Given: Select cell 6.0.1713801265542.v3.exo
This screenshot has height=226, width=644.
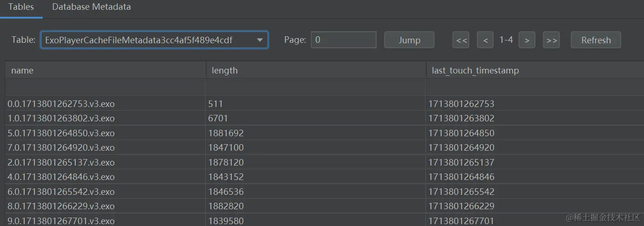Looking at the screenshot, I should (105, 192).
